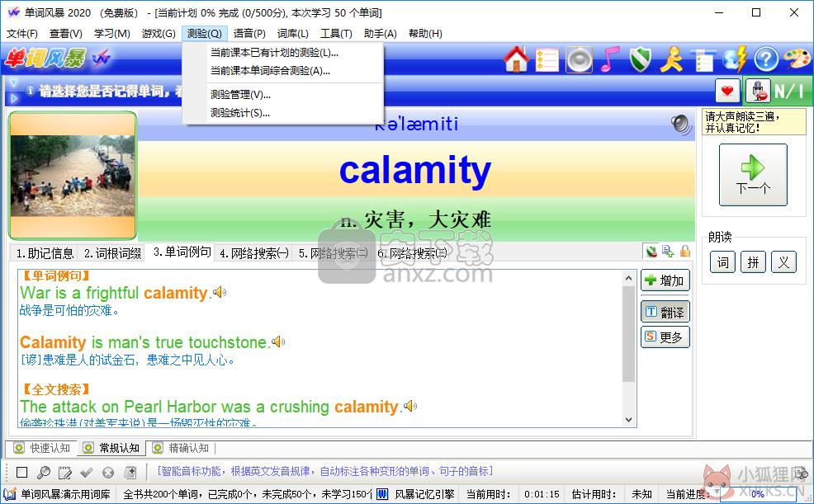The height and width of the screenshot is (504, 814).
Task: Select the 精确认知 mode tab
Action: [181, 448]
